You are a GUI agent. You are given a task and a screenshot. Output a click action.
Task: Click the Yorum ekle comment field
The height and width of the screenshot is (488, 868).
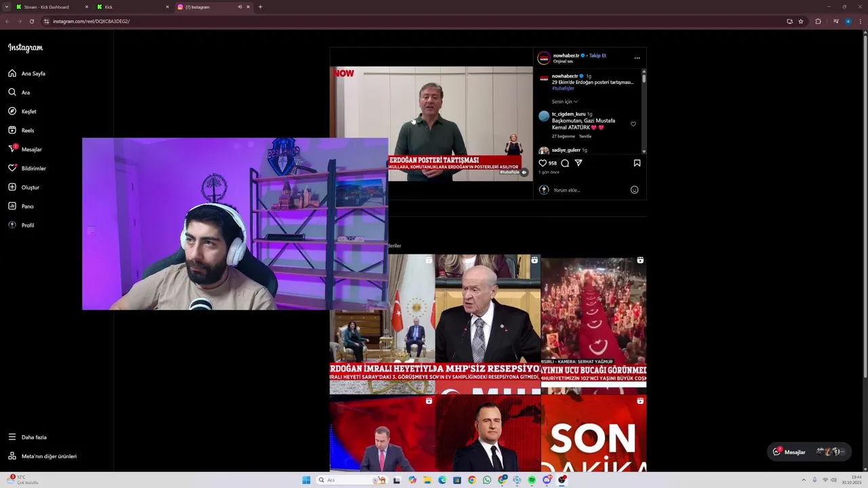tap(589, 190)
